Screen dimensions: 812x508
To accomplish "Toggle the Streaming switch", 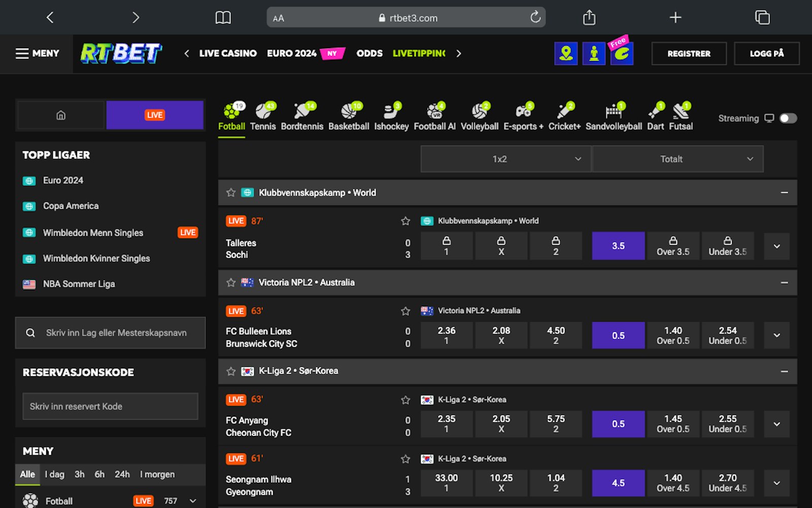I will [787, 118].
